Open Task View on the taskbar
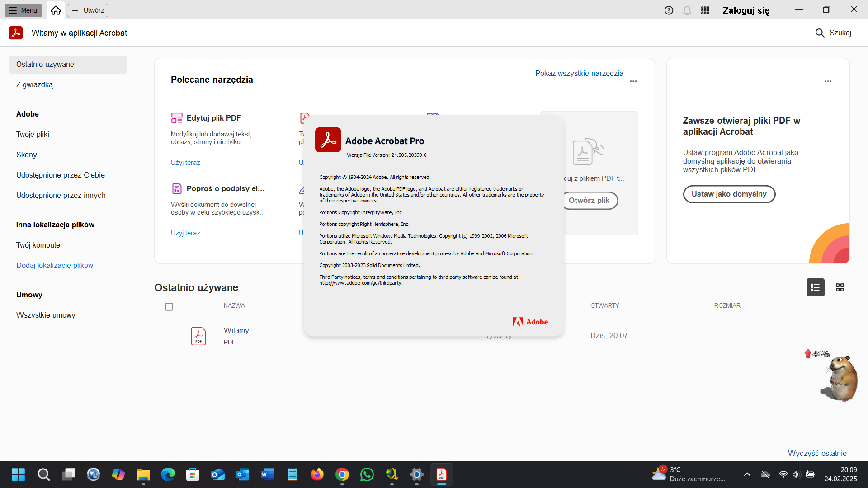The width and height of the screenshot is (868, 488). (x=69, y=475)
